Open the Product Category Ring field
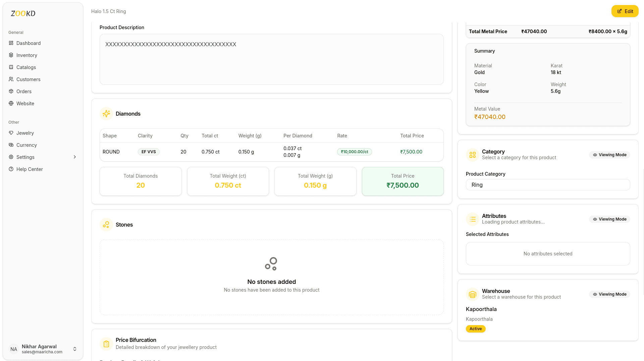Image resolution: width=644 pixels, height=361 pixels. 548,185
